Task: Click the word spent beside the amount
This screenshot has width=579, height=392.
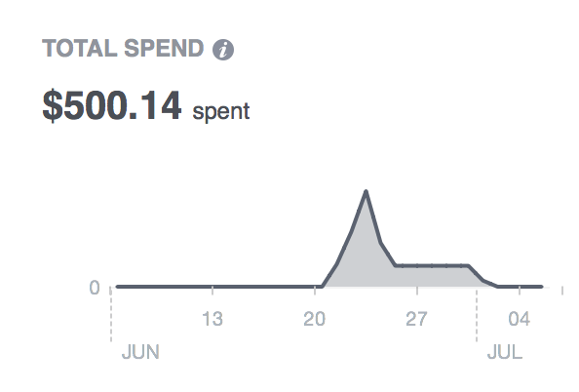Action: [x=221, y=111]
